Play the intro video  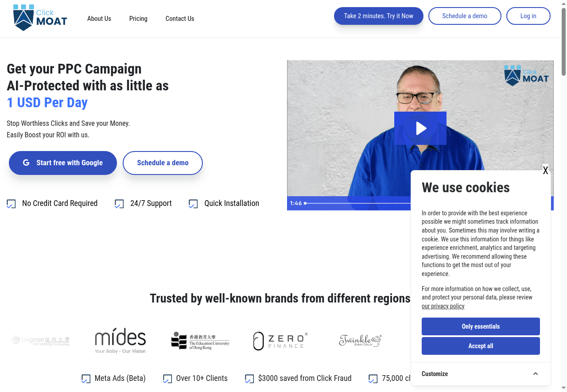[420, 128]
